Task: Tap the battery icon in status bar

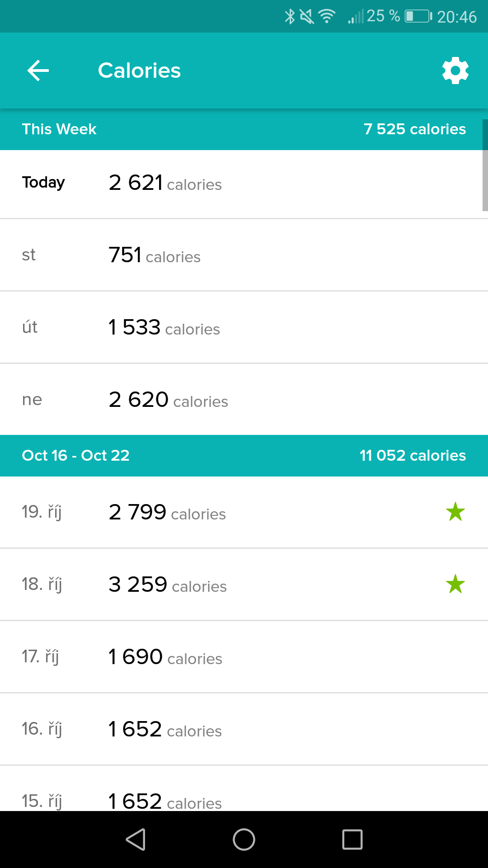Action: pos(418,16)
